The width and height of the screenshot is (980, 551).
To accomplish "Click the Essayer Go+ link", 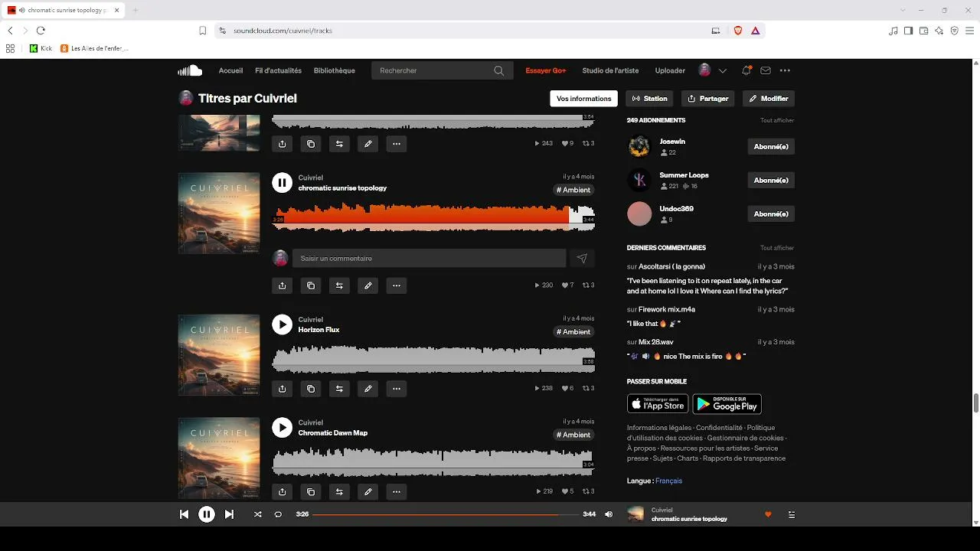I will pos(546,70).
